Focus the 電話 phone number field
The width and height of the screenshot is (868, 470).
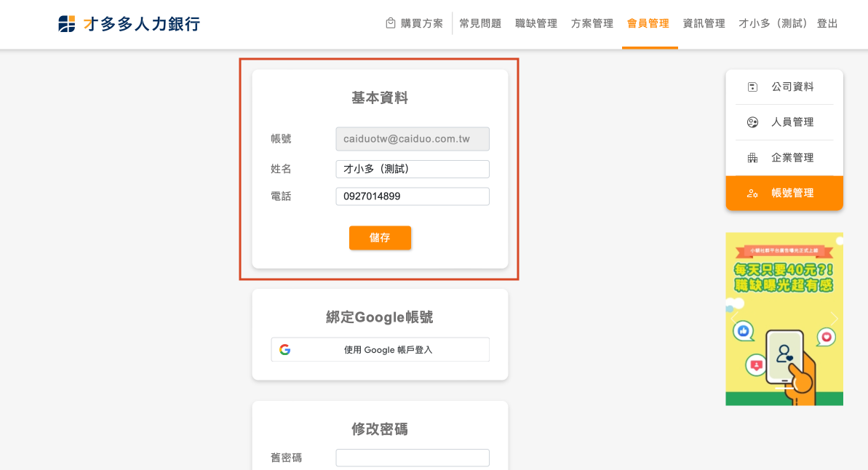click(x=413, y=196)
